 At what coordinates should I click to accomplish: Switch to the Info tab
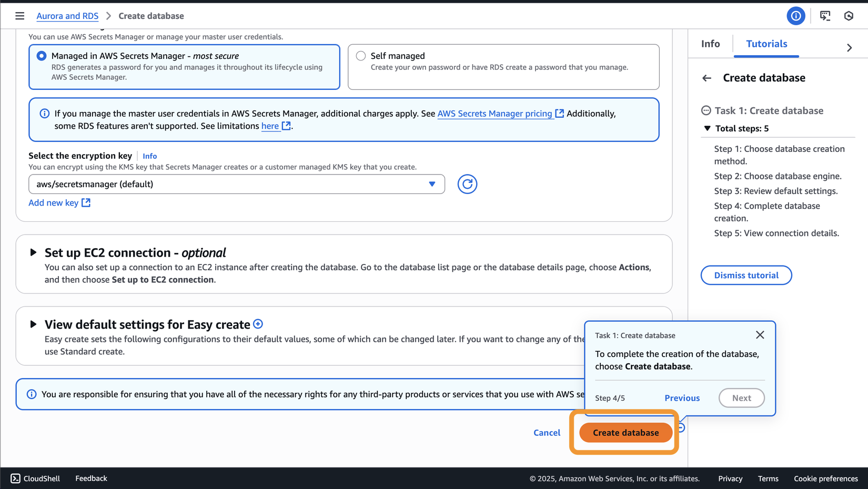[710, 44]
